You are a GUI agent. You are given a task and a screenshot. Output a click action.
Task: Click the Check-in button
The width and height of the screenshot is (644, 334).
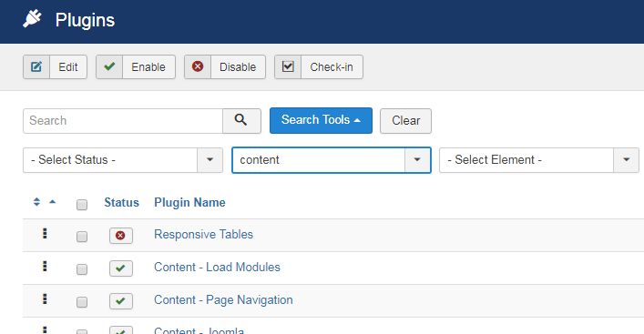(x=319, y=66)
